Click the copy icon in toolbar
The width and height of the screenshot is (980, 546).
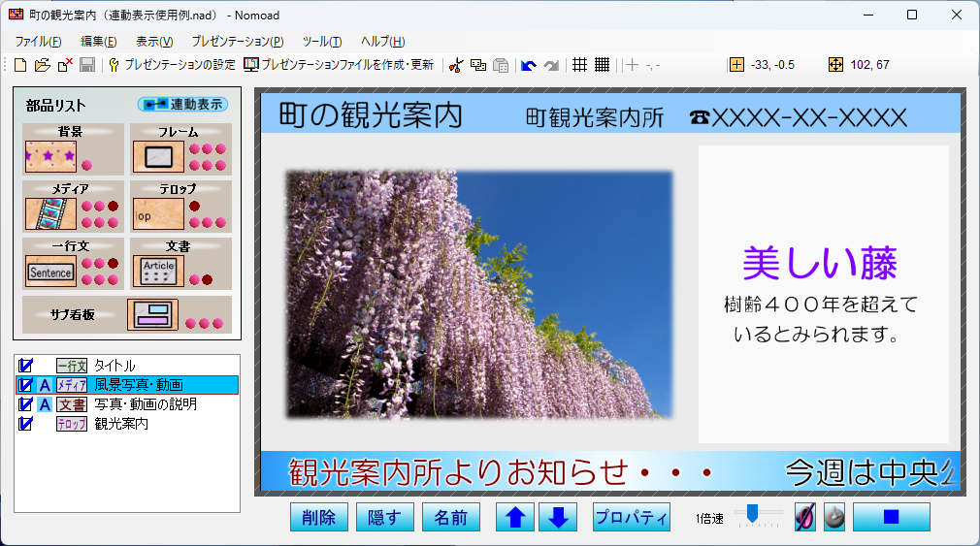point(478,65)
